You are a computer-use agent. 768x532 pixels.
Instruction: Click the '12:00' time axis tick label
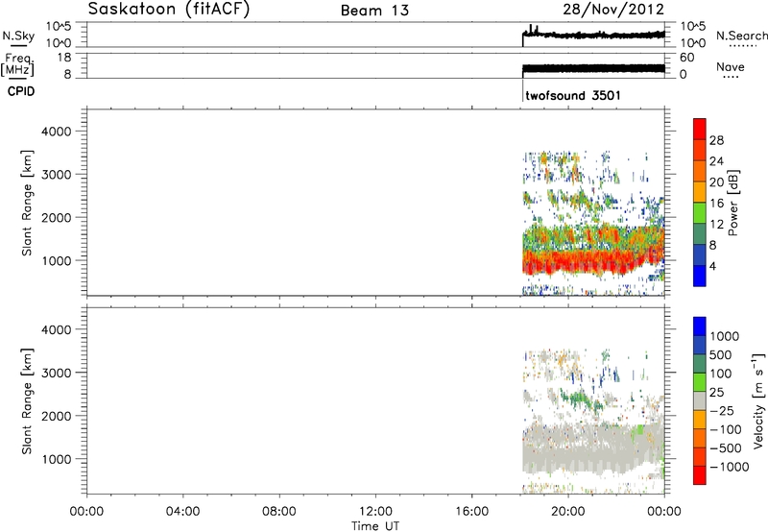tap(375, 512)
